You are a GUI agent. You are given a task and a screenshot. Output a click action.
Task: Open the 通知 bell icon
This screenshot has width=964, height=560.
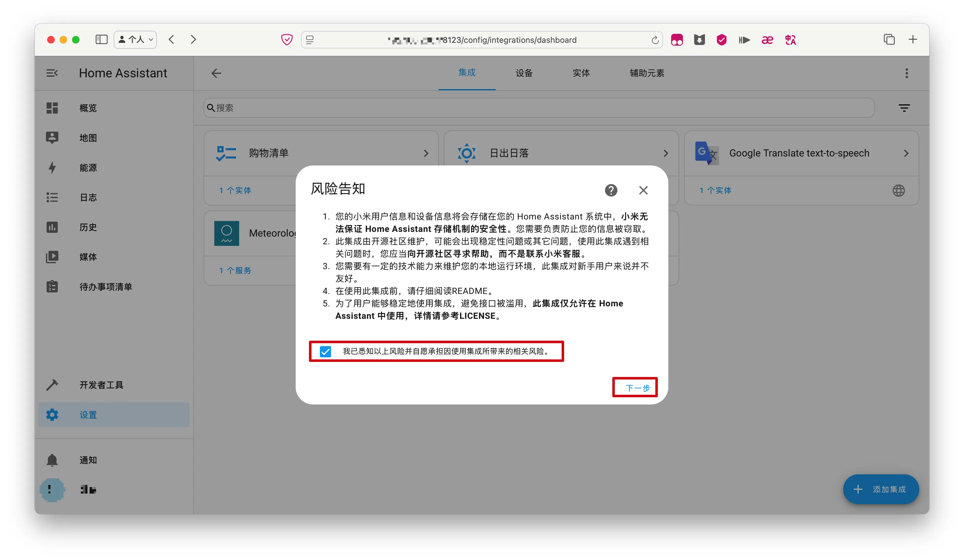click(52, 460)
